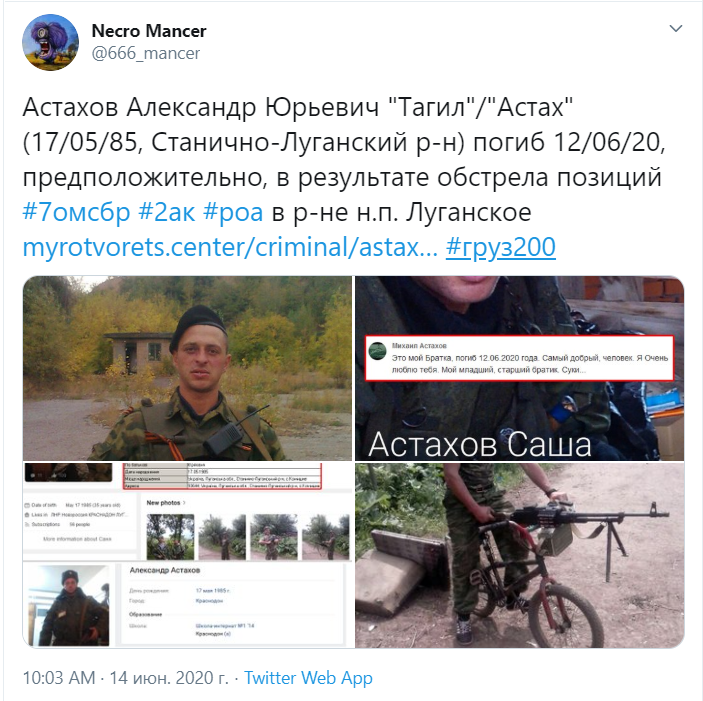View photo of bicycle with machine gun
Image resolution: width=703 pixels, height=701 pixels.
coord(520,555)
